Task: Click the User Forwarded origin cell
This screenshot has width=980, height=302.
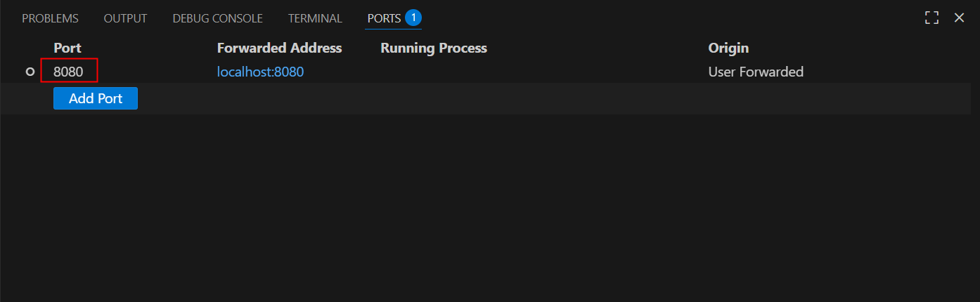Action: point(755,72)
